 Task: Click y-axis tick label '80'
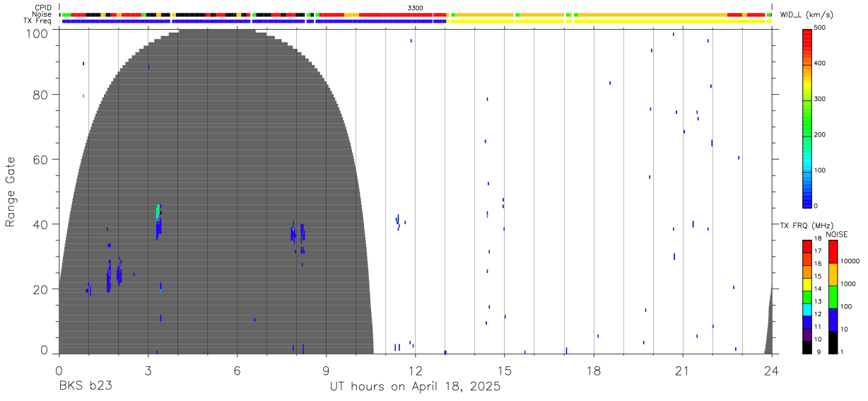point(41,95)
